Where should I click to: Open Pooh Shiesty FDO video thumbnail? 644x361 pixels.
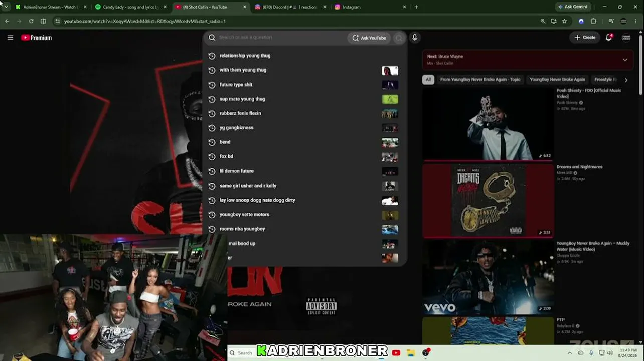(488, 124)
